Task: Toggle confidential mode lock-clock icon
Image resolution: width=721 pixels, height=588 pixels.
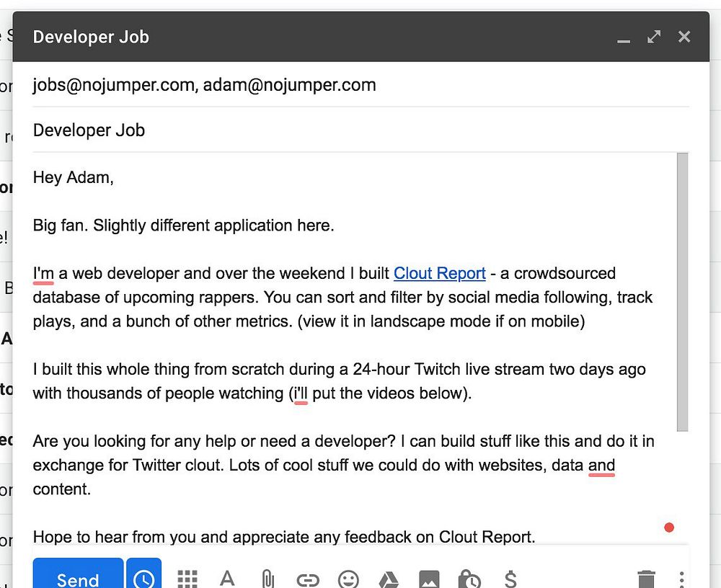Action: point(469,579)
